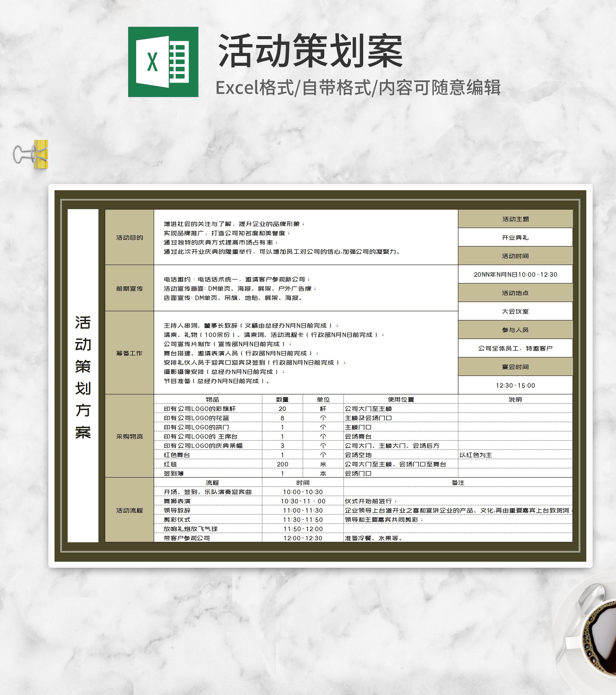Click the 活动策划案 main title
This screenshot has height=695, width=616.
(310, 51)
